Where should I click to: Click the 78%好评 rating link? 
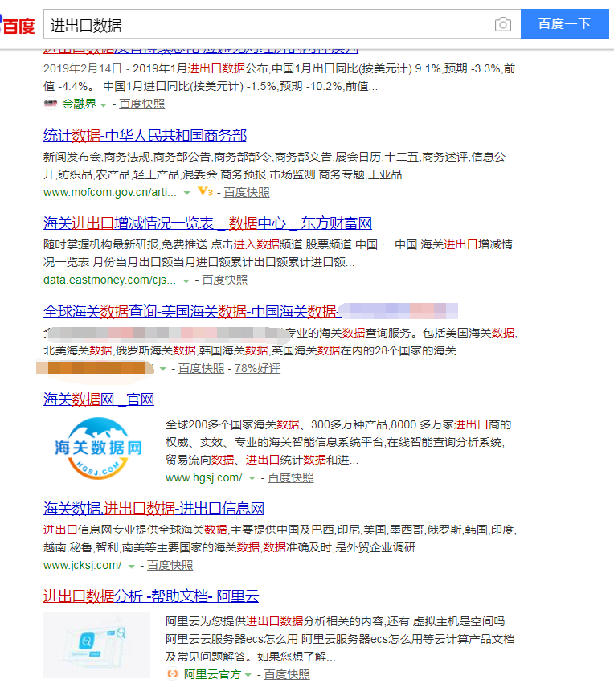click(258, 368)
